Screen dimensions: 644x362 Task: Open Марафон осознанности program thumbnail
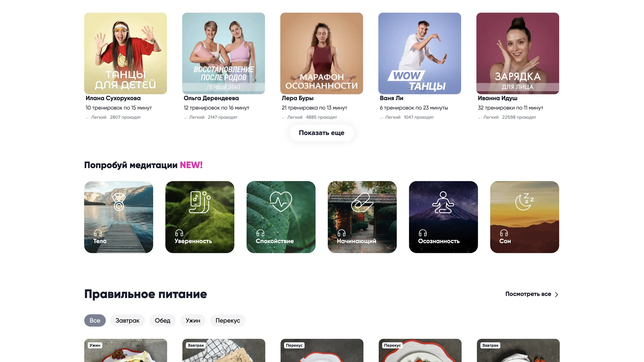[322, 53]
